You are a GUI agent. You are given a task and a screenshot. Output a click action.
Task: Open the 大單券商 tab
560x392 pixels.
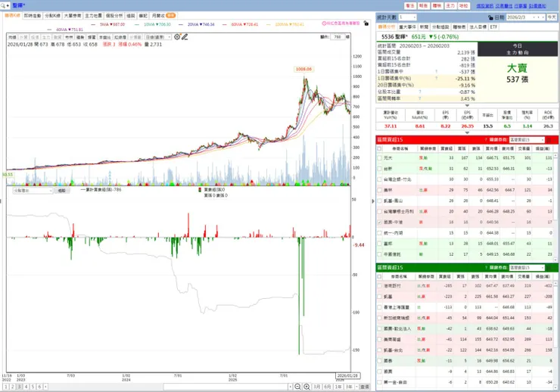pos(73,16)
